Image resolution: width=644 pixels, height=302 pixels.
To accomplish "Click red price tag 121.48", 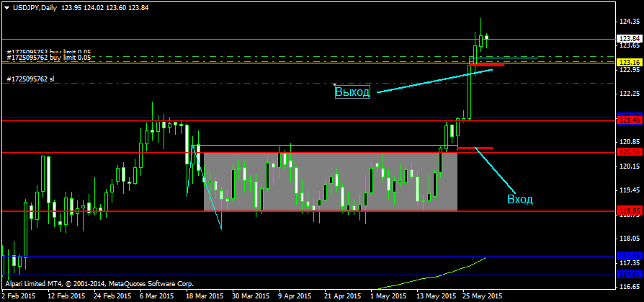I will (x=630, y=120).
